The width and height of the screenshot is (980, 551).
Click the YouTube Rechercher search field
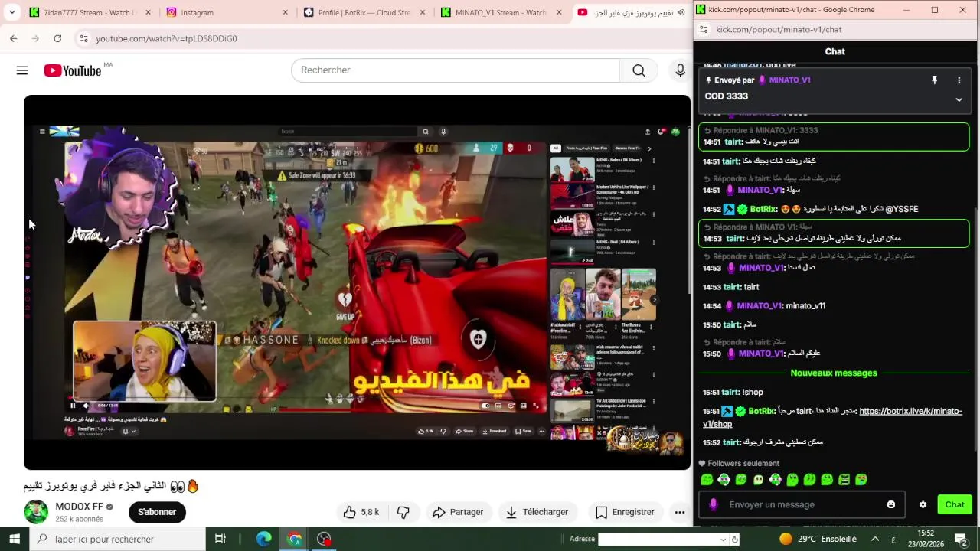456,70
